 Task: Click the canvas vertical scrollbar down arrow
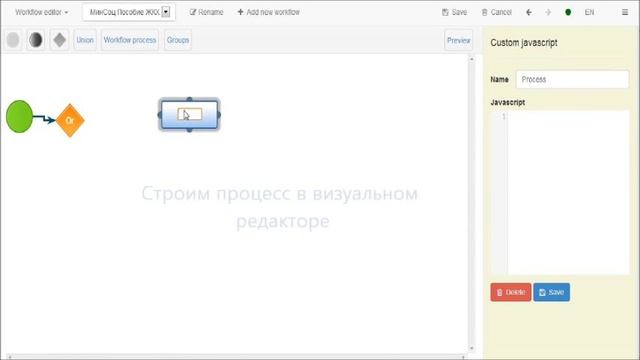(471, 348)
